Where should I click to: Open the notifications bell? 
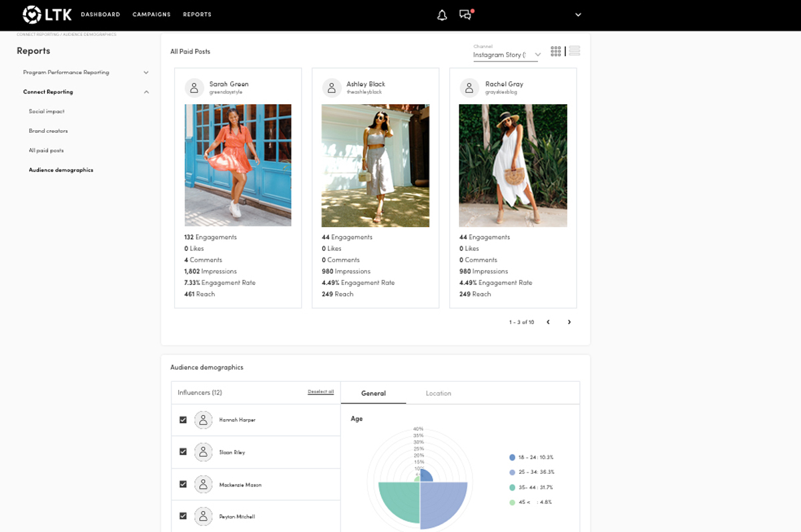pyautogui.click(x=442, y=15)
